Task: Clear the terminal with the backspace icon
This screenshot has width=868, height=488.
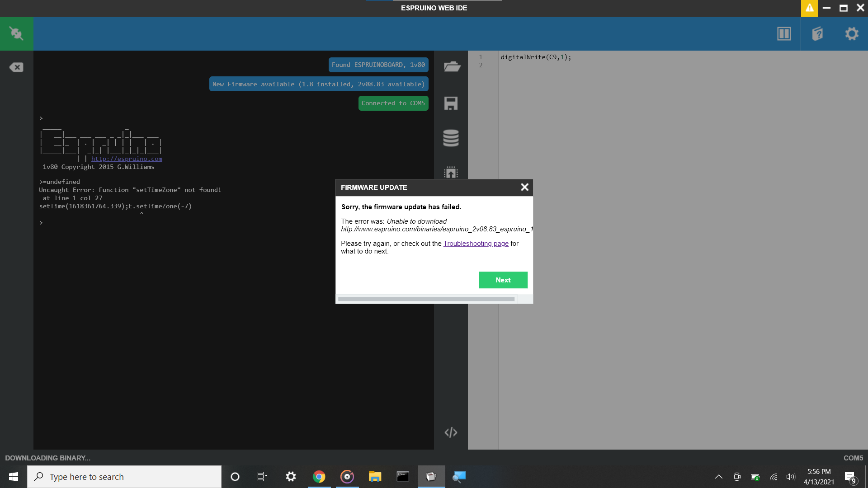Action: [16, 67]
